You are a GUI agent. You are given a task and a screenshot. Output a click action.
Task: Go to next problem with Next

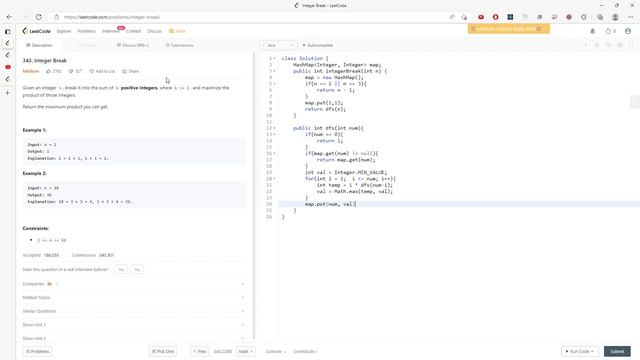point(246,351)
